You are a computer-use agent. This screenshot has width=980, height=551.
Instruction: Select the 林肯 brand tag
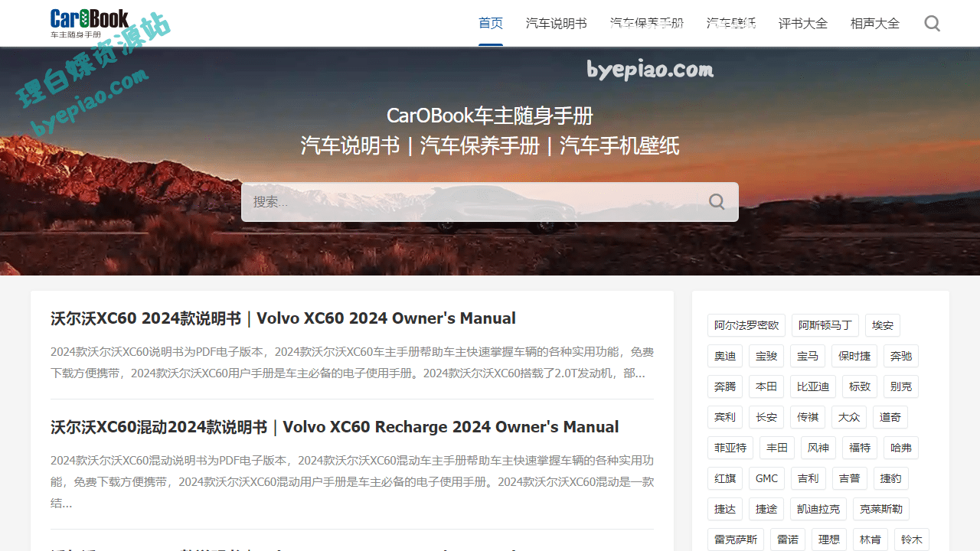pyautogui.click(x=871, y=540)
